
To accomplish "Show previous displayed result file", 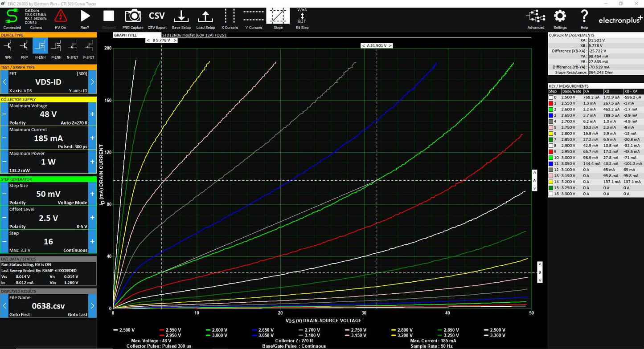I will (x=4, y=306).
